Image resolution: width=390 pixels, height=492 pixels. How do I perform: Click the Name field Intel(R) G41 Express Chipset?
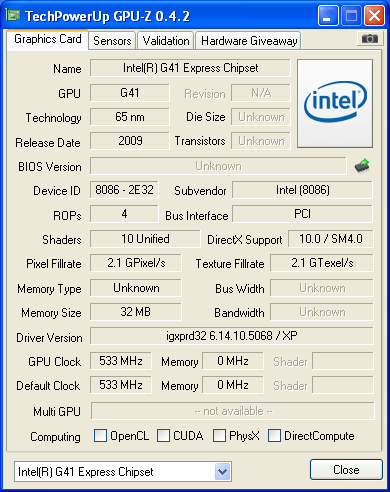coord(190,68)
